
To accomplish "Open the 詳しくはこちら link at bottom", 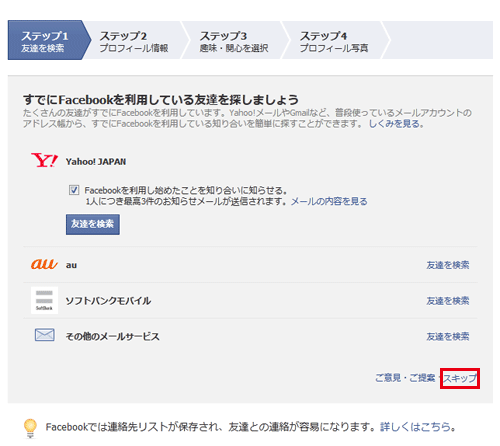I will (418, 427).
